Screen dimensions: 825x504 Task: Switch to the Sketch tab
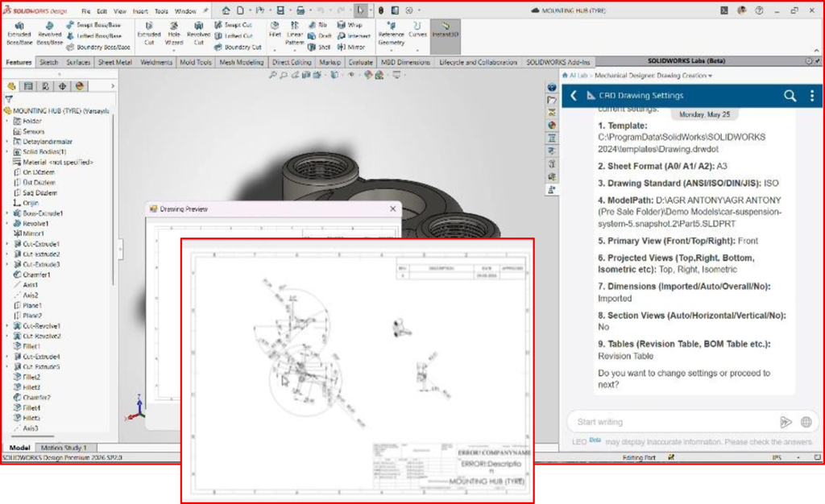[49, 62]
